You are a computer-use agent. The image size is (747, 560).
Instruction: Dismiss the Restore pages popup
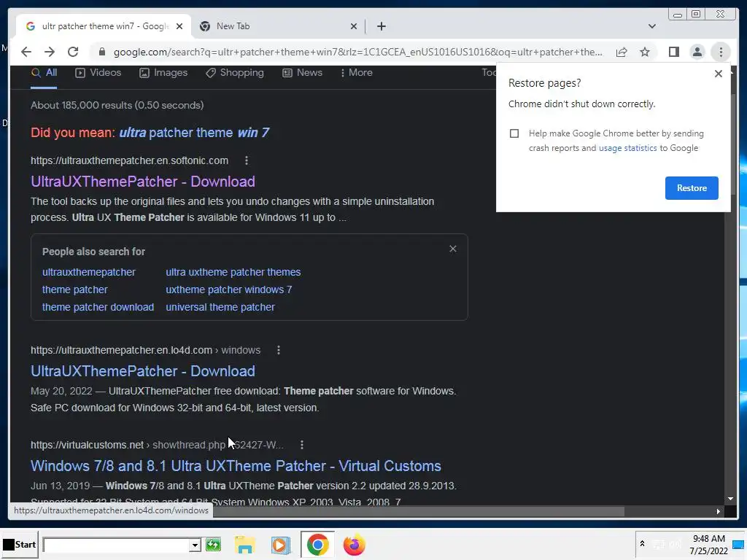click(x=719, y=74)
